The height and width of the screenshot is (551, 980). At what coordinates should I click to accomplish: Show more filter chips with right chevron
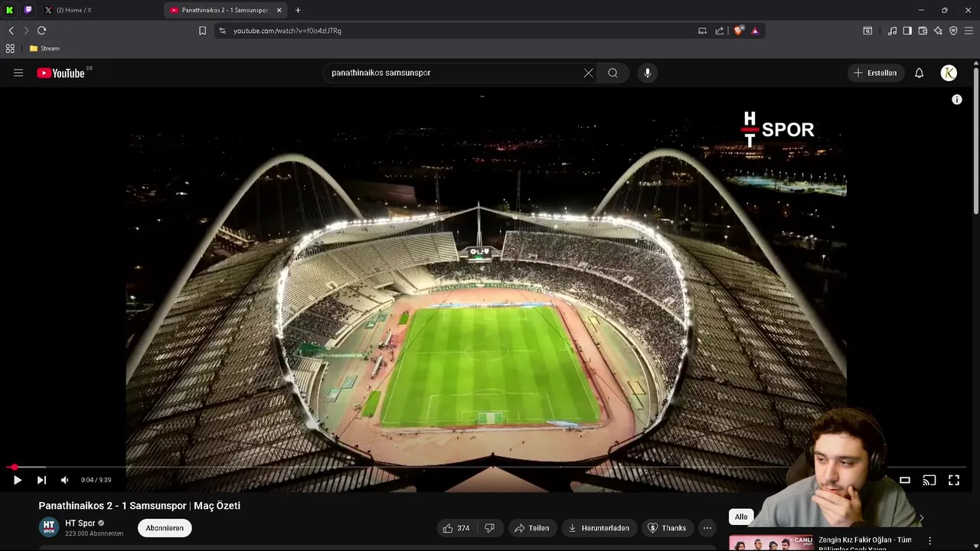pos(921,518)
